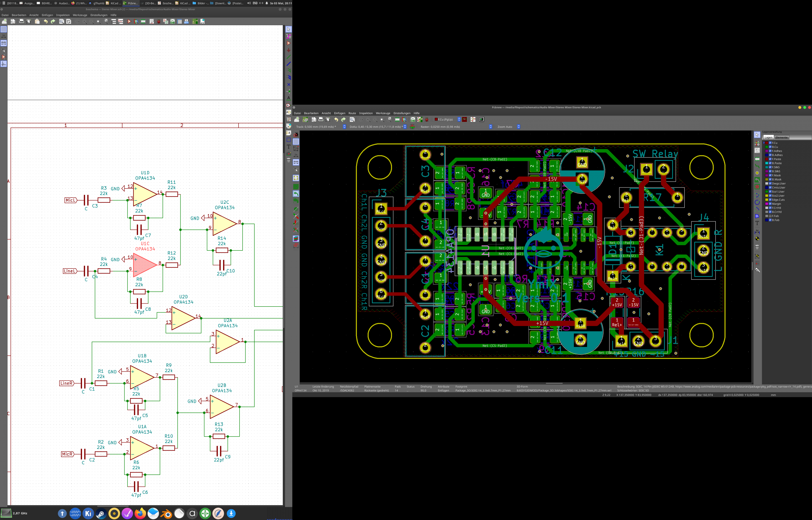Viewport: 812px width, 520px height.
Task: Select the draw circle tool in Pcbnew
Action: (757, 202)
